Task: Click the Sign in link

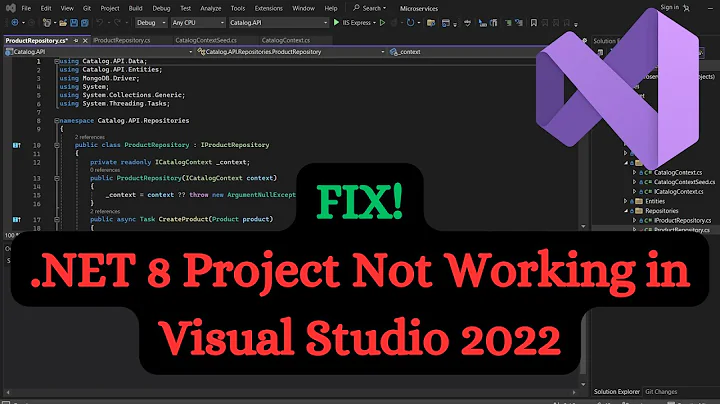Action: point(669,7)
